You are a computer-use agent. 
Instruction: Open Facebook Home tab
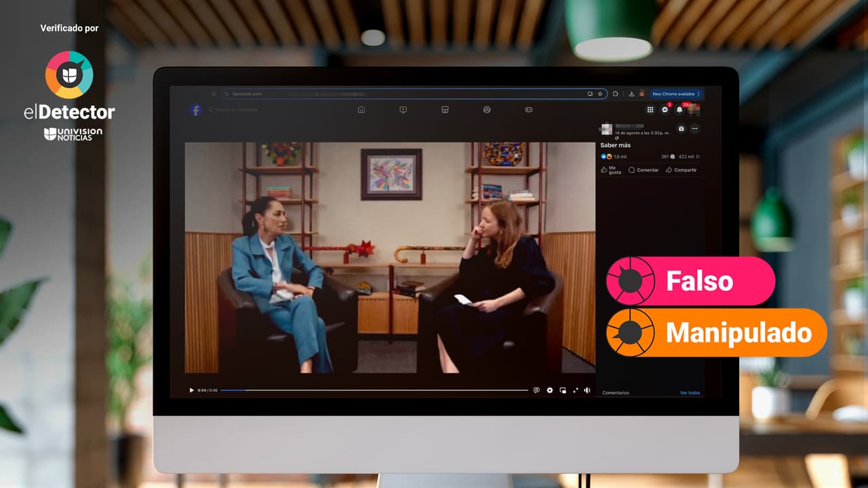pyautogui.click(x=361, y=110)
